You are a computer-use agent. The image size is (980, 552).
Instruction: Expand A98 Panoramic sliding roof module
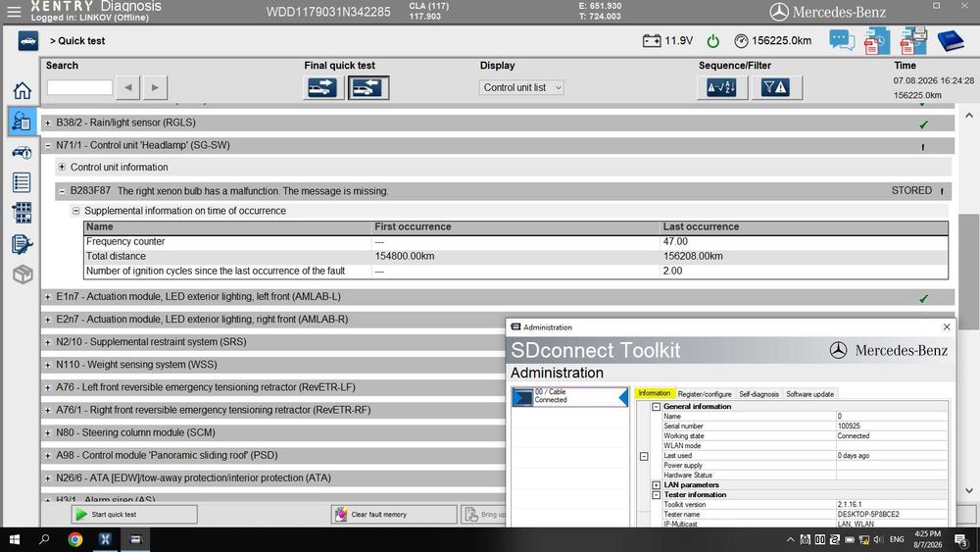(47, 456)
